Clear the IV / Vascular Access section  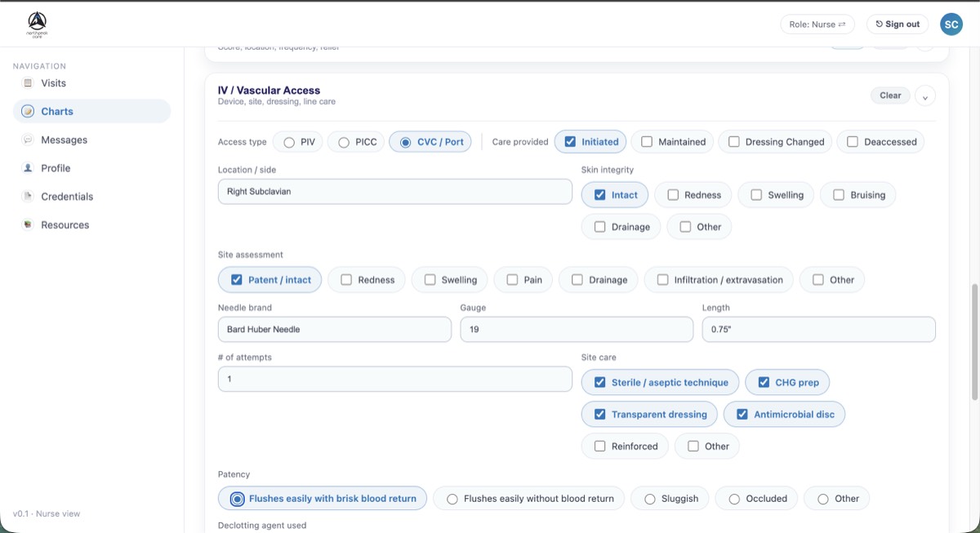(x=890, y=95)
